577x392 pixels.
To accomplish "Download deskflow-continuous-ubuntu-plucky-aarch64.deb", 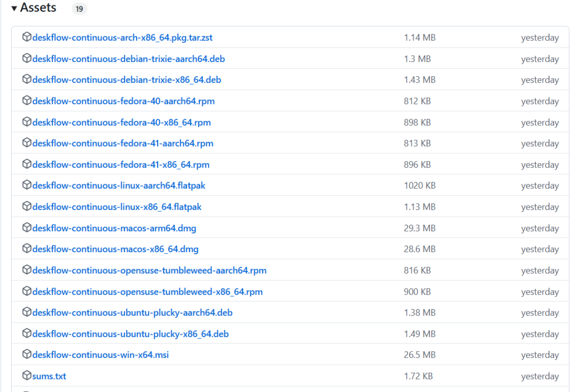I will 132,313.
